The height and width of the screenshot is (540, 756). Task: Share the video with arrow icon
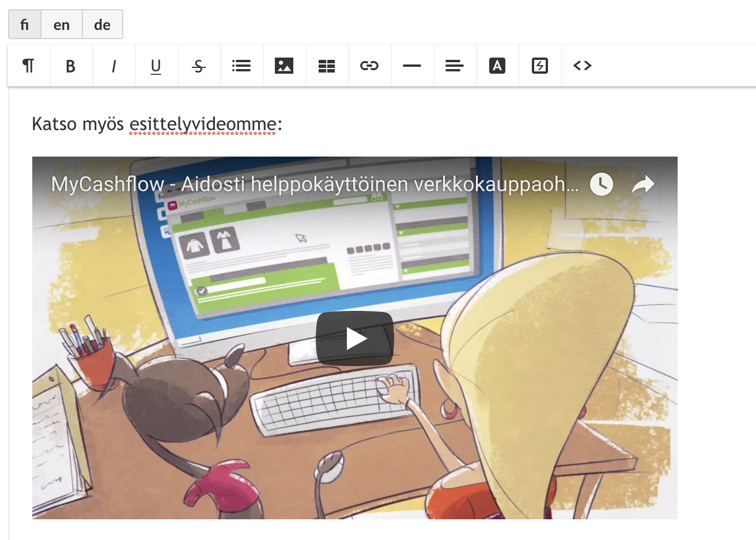643,184
